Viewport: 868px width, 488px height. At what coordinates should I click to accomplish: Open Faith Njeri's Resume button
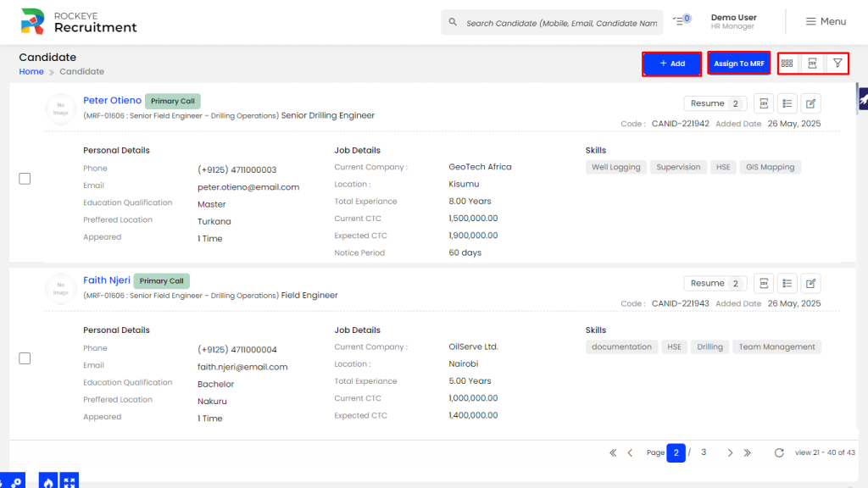pos(715,283)
